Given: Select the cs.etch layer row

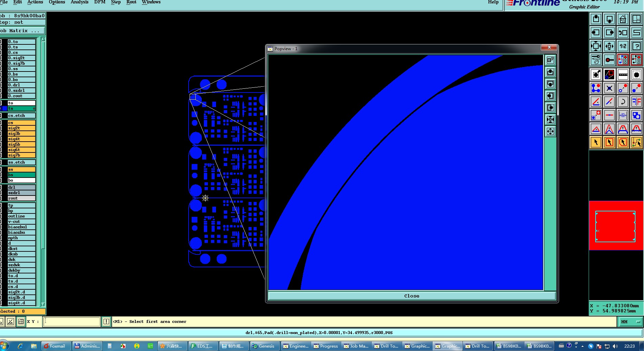Looking at the screenshot, I should (x=21, y=116).
